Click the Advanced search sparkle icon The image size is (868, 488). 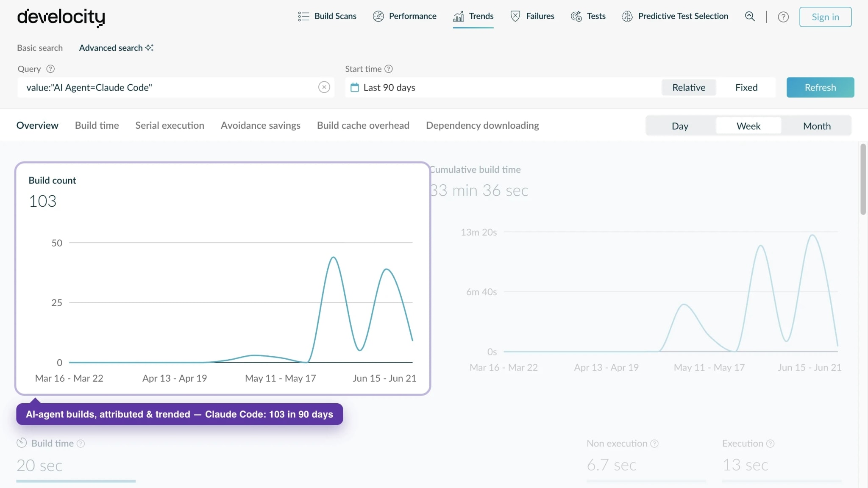(149, 47)
